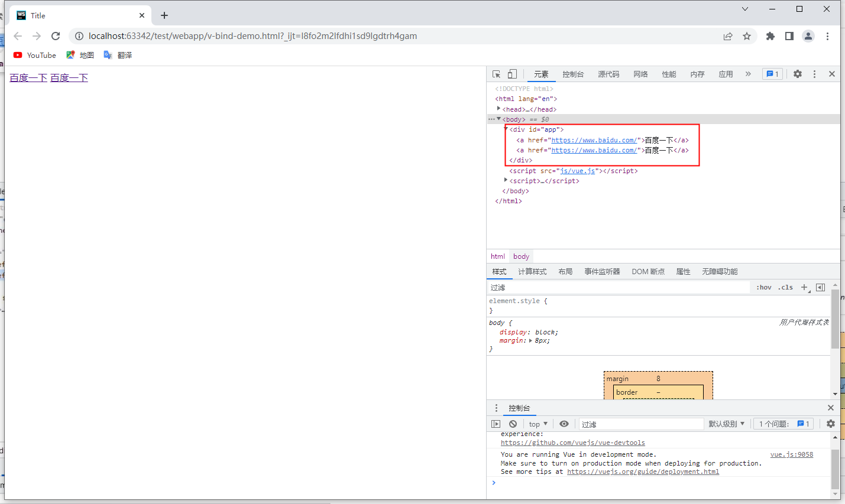Switch to the 控制台 DevTools tab
The height and width of the screenshot is (504, 845).
tap(573, 74)
